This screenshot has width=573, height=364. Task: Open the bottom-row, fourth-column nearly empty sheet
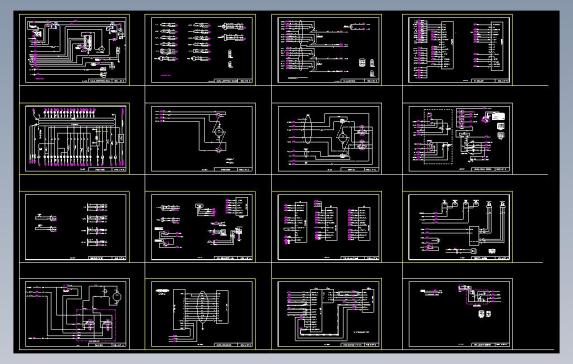(458, 314)
